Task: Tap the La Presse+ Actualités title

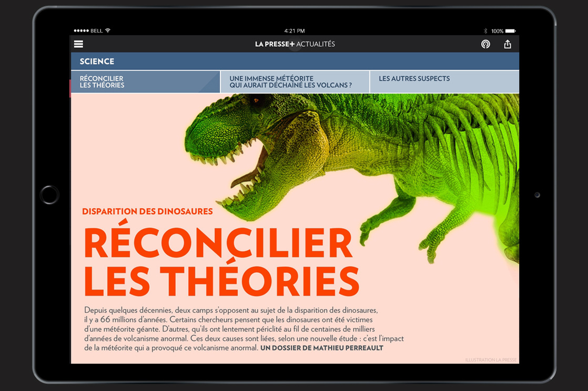Action: click(295, 44)
